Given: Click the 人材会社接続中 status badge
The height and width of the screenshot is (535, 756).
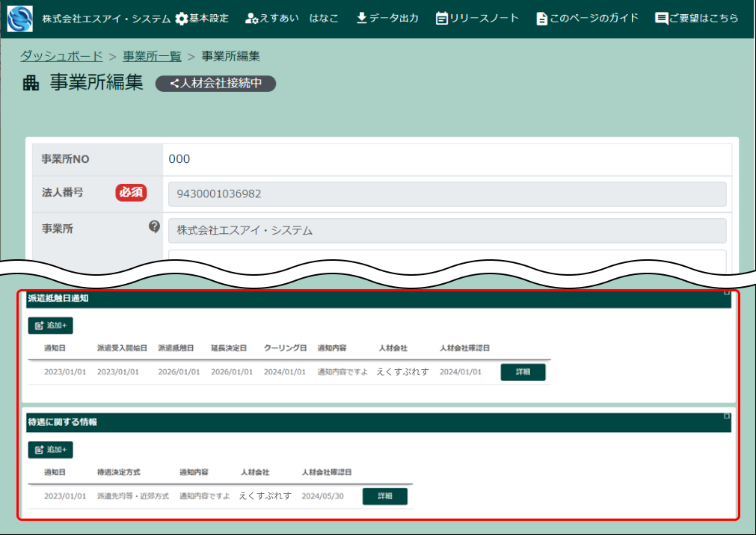Looking at the screenshot, I should click(215, 84).
